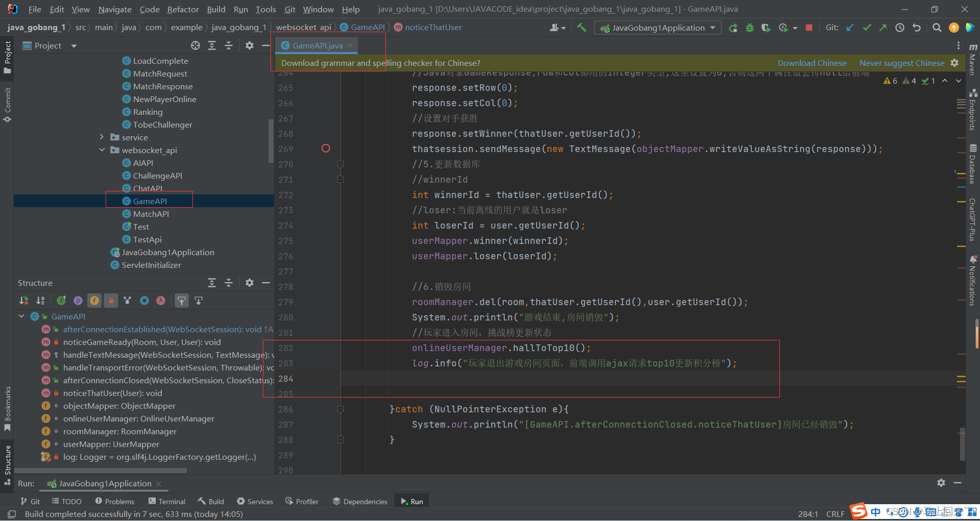Build the project with the hammer icon

[581, 28]
